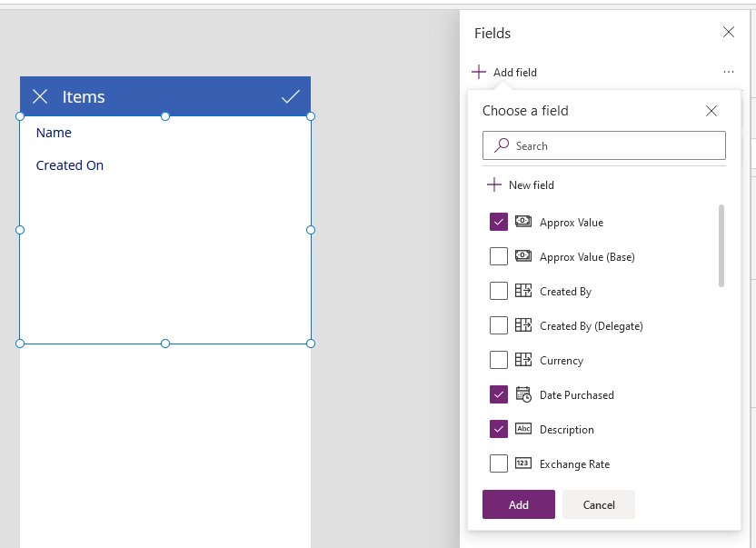The width and height of the screenshot is (756, 548).
Task: Check the Approx Value (Base) checkbox
Action: [499, 256]
